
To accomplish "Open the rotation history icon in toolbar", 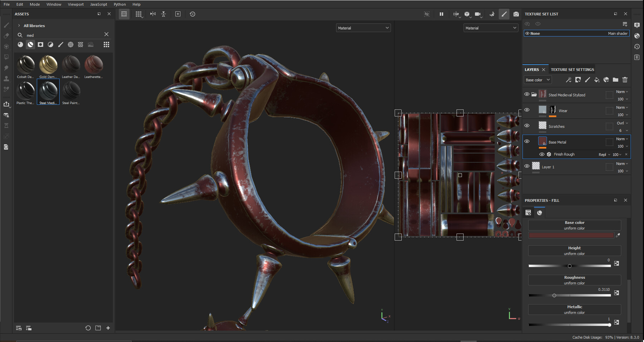I will (192, 14).
